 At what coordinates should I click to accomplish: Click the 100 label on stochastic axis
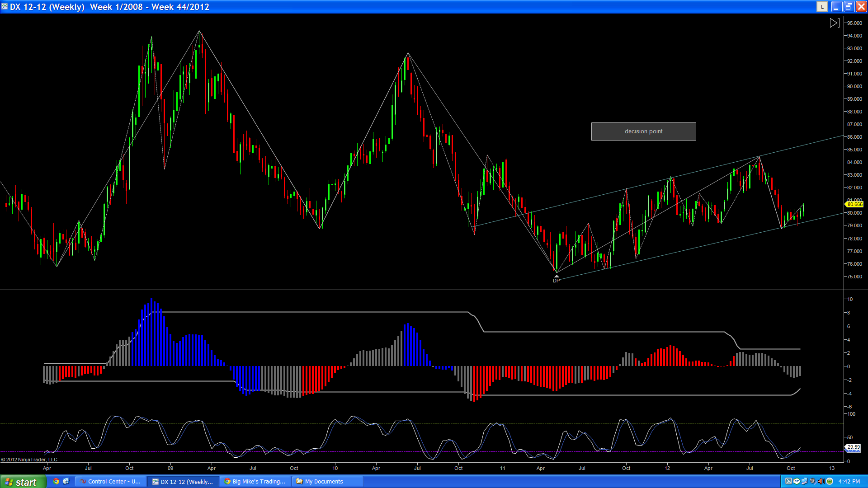(851, 414)
